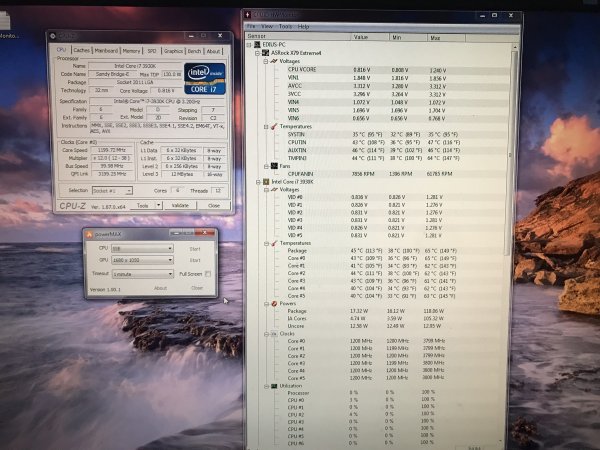600x450 pixels.
Task: Click the CPU Start button in powerMAX
Action: click(195, 249)
